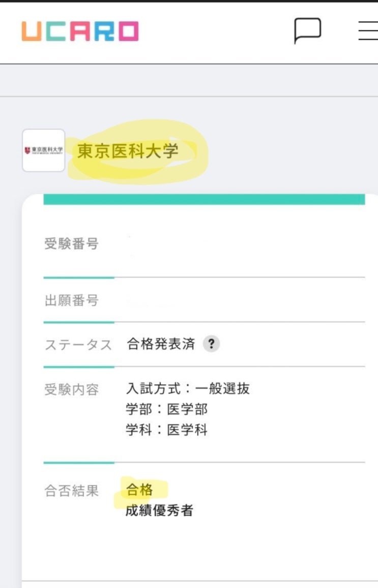Tap the UCARO logo
Image resolution: width=378 pixels, height=588 pixels.
tap(80, 31)
